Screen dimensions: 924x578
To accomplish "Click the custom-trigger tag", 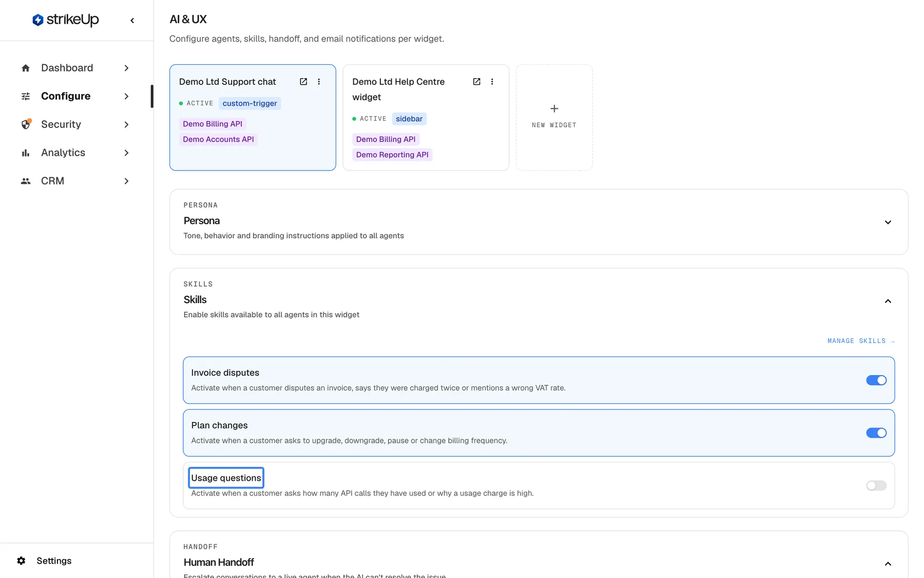I will pos(250,103).
